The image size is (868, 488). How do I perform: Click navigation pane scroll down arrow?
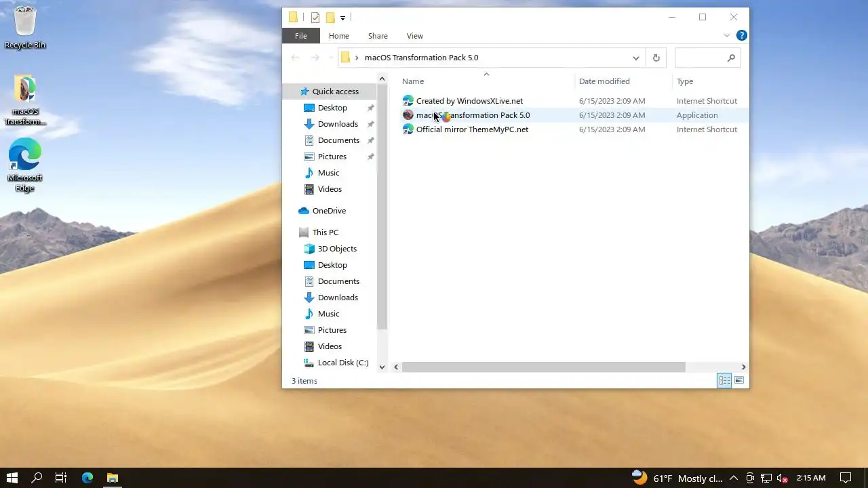coord(382,367)
